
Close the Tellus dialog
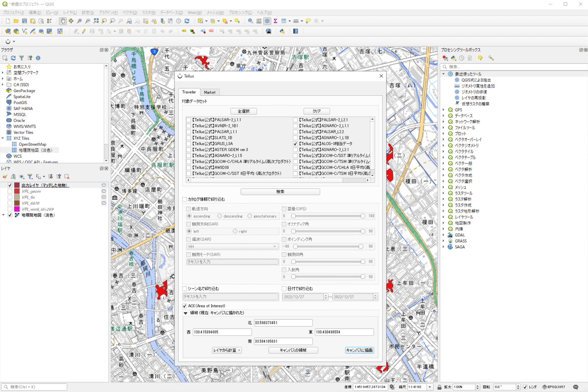tap(381, 76)
